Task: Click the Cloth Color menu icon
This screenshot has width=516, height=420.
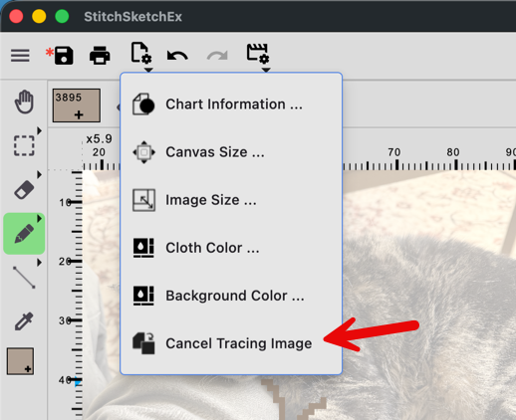Action: click(x=143, y=248)
